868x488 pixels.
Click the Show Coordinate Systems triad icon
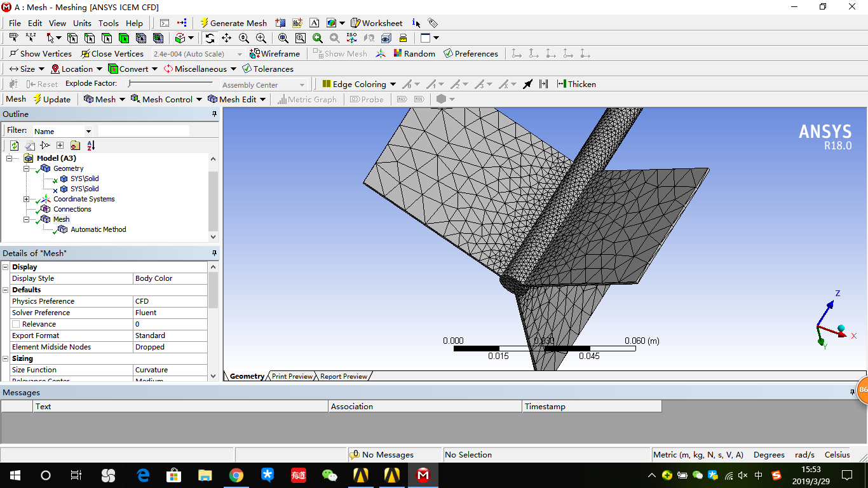point(381,53)
